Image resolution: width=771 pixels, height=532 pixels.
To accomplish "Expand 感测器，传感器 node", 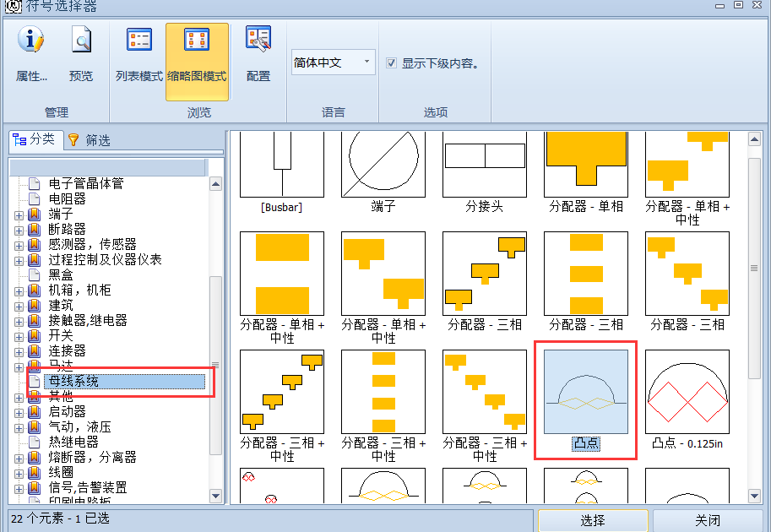I will coord(19,246).
